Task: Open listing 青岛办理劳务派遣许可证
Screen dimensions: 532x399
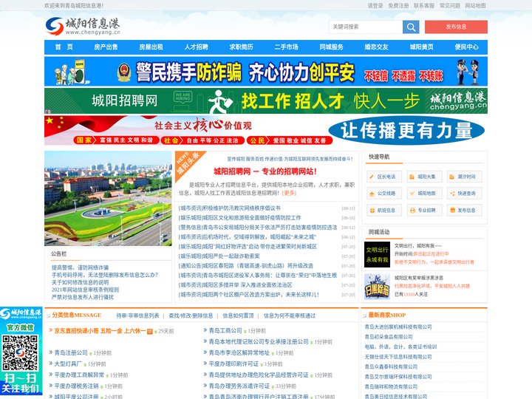Action: pyautogui.click(x=239, y=386)
